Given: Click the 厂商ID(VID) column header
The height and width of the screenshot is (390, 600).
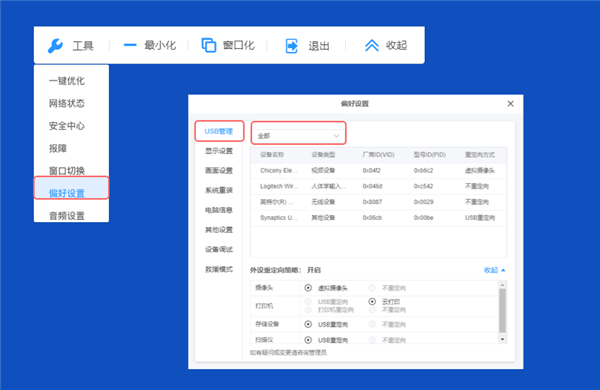Looking at the screenshot, I should pyautogui.click(x=378, y=155).
